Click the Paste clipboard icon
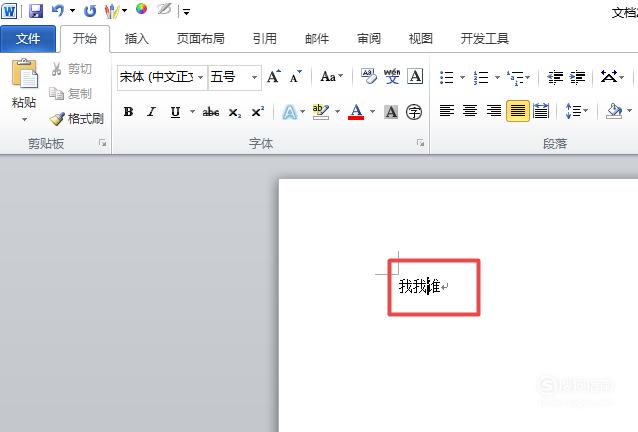This screenshot has height=432, width=638. coord(24,74)
